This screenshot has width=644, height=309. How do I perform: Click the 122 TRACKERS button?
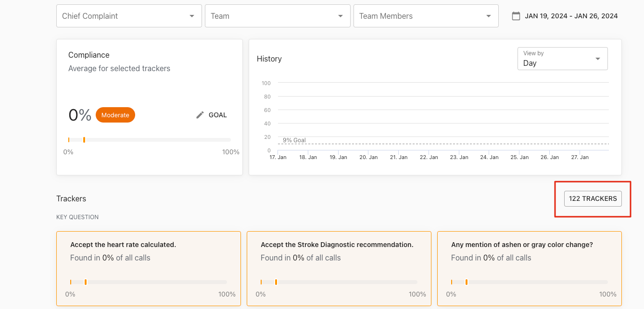[x=593, y=198]
